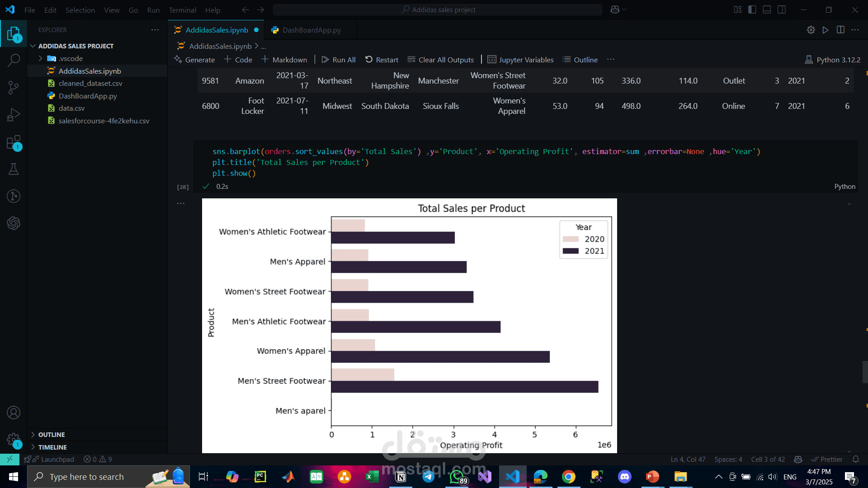Screen dimensions: 868x488
Task: Open the ChatGPT sidebar icon
Action: point(14,223)
